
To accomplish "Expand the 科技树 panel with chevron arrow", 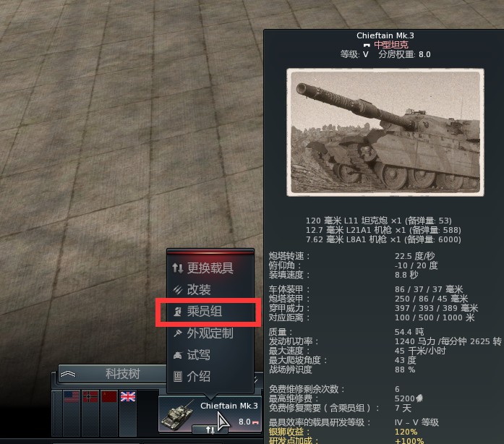I will (68, 374).
